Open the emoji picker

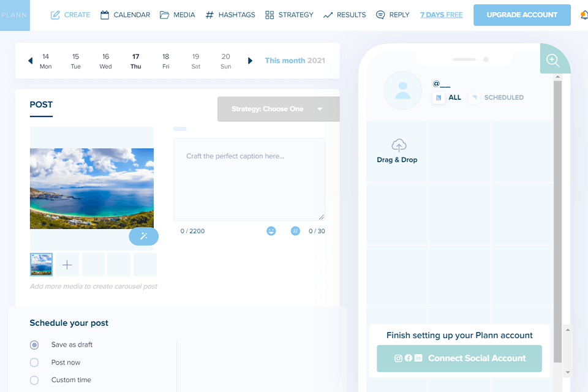coord(271,231)
